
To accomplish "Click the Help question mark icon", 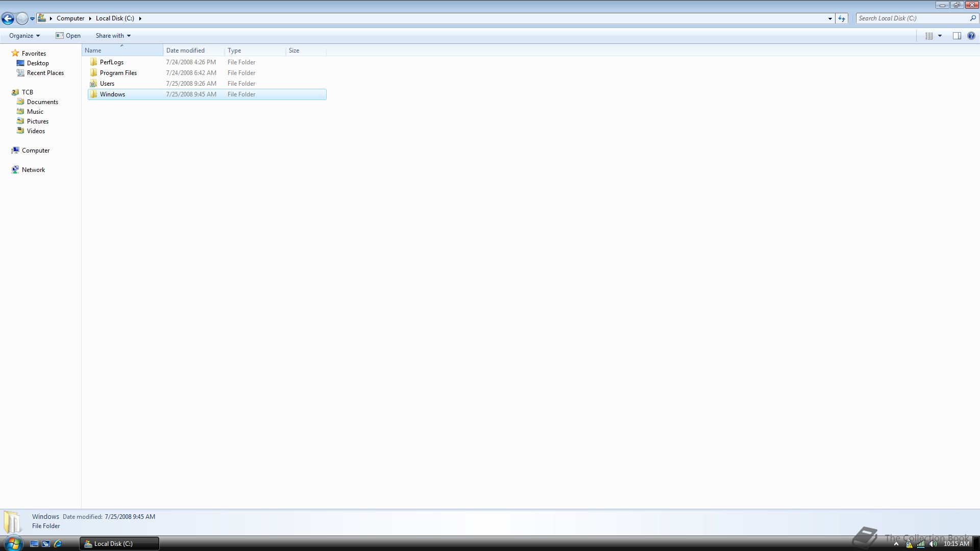I will tap(971, 36).
